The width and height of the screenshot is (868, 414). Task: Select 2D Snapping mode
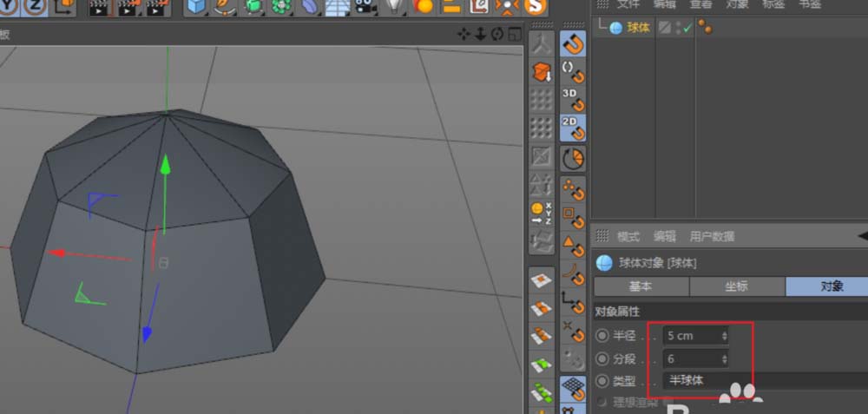(573, 128)
